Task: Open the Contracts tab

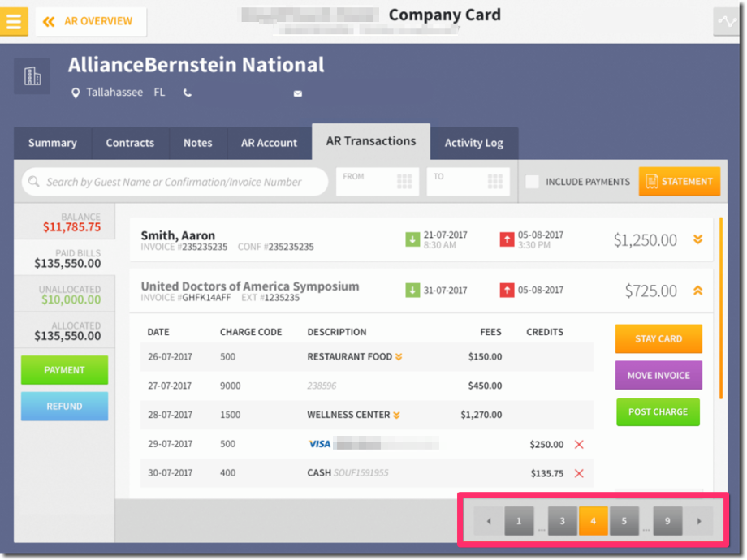Action: pos(130,143)
